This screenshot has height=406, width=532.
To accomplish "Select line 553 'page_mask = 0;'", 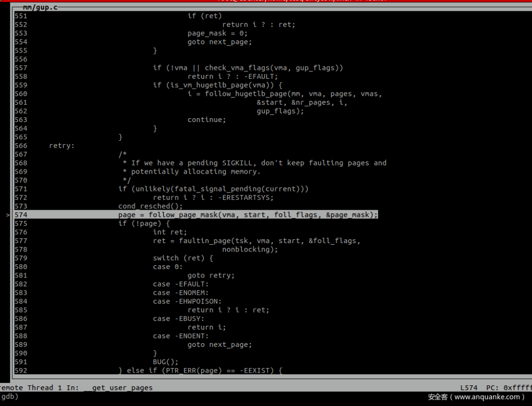I will (x=218, y=33).
